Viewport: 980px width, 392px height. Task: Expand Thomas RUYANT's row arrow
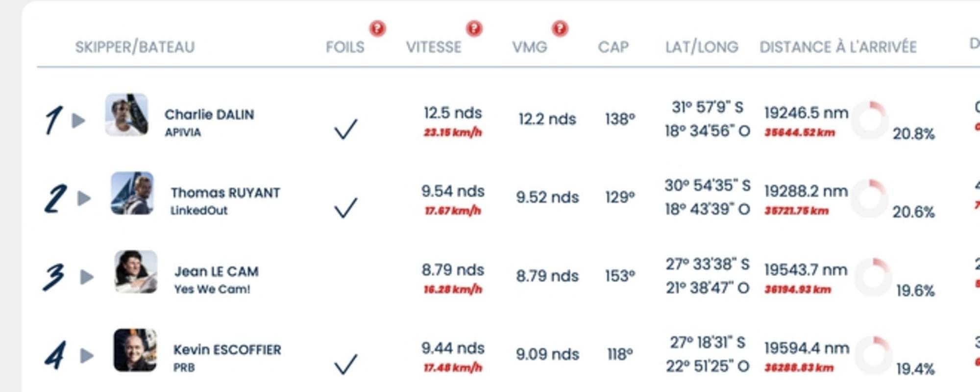pyautogui.click(x=84, y=198)
